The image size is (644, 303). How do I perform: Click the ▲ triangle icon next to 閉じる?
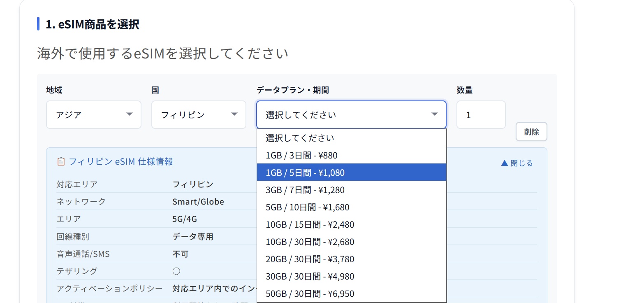tap(504, 163)
